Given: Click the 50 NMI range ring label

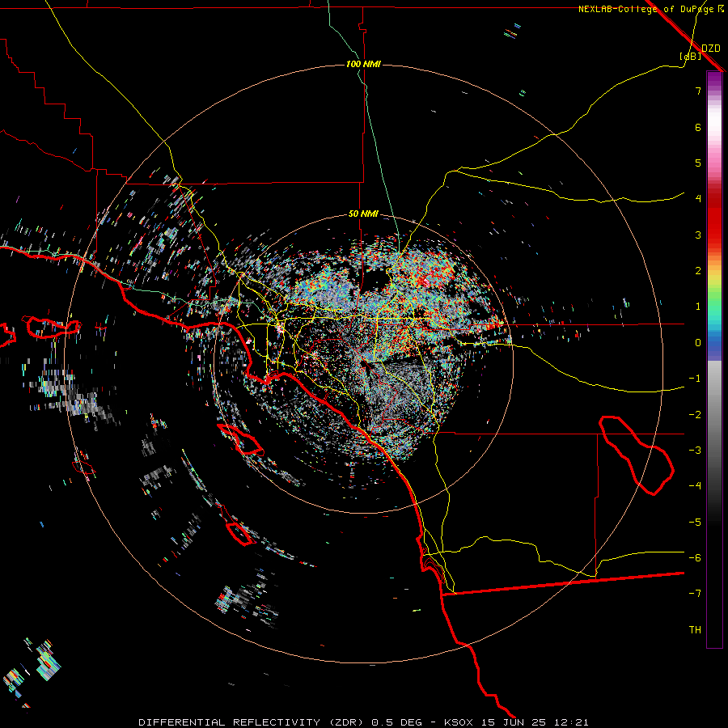Looking at the screenshot, I should click(363, 214).
